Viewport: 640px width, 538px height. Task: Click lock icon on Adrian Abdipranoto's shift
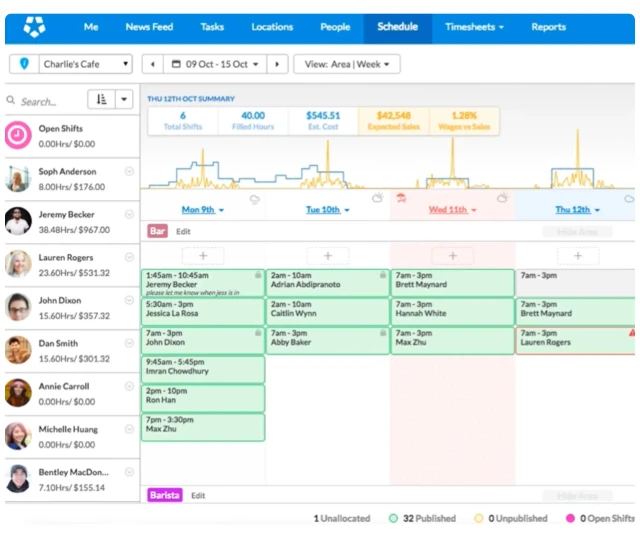coord(382,275)
